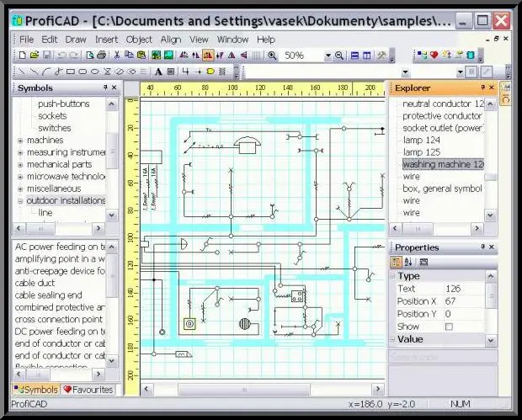Screen dimensions: 522x420
Task: Copy the selection with the toolbar icon
Action: (129, 56)
